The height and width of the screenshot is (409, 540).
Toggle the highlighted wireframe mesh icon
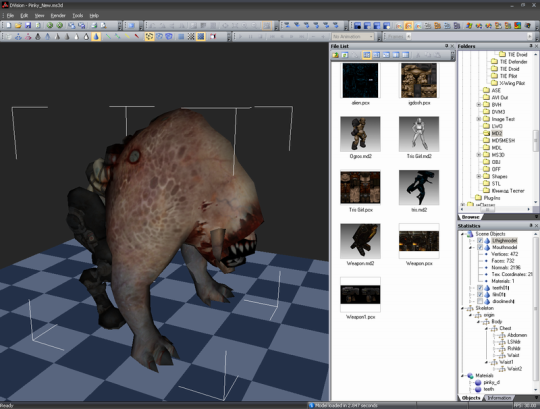(x=149, y=36)
